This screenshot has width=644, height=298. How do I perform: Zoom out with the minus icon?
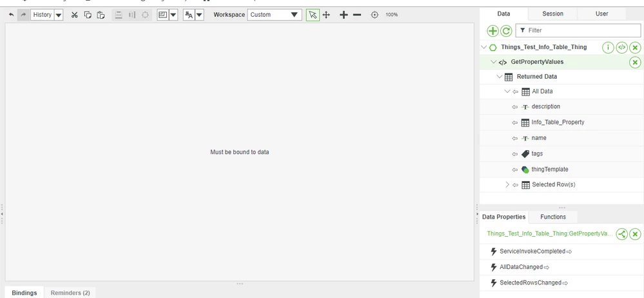point(357,15)
